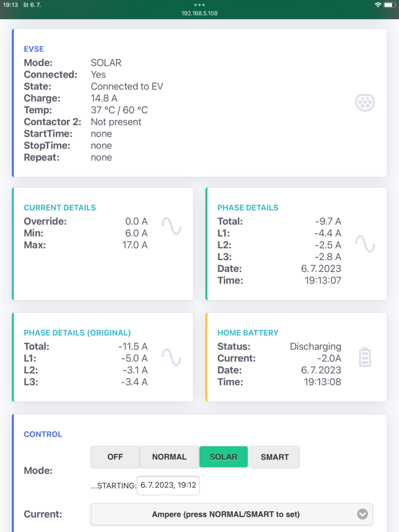399x532 pixels.
Task: Click the dropdown arrow on Current selector
Action: [x=362, y=514]
